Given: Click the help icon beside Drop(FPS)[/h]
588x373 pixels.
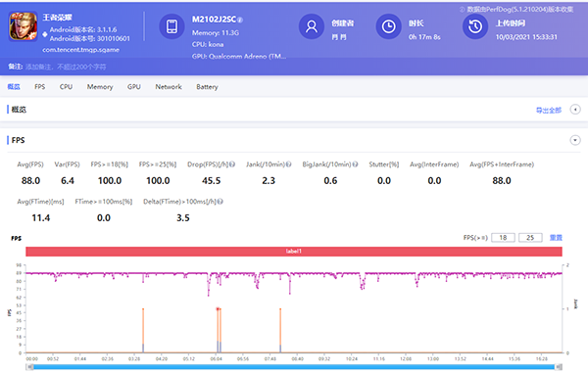Looking at the screenshot, I should pos(232,164).
